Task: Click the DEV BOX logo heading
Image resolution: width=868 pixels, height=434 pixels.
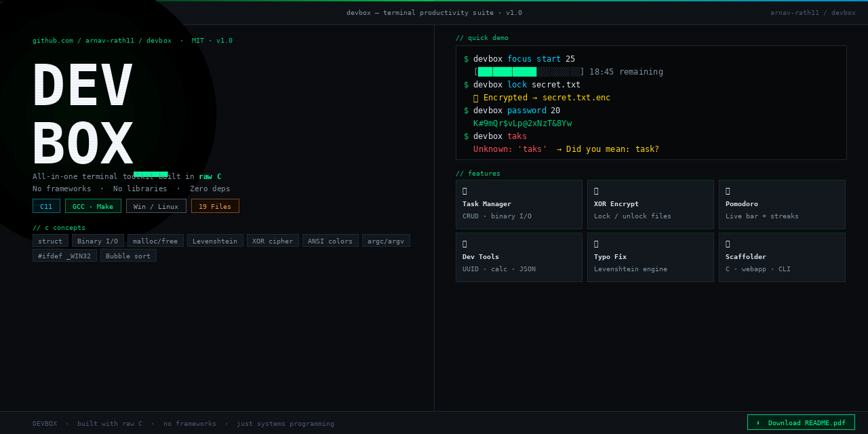Action: click(x=83, y=114)
